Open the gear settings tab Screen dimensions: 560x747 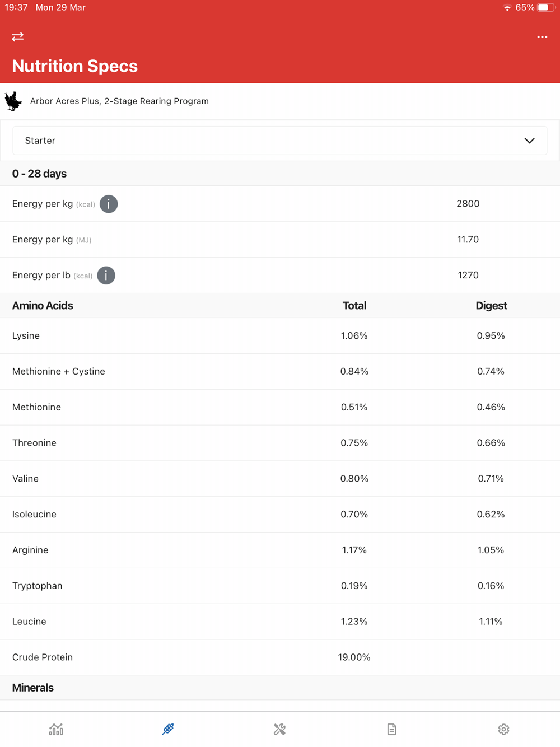503,729
